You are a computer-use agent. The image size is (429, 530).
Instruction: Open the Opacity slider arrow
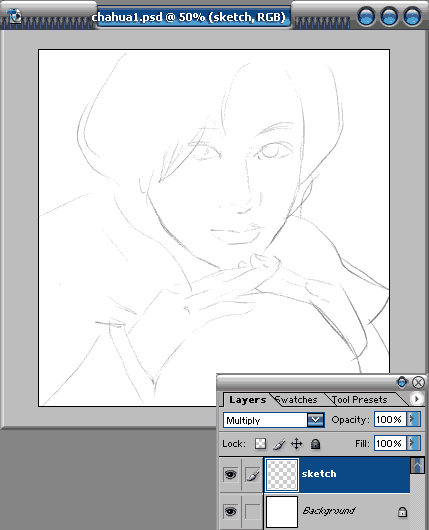click(x=413, y=419)
